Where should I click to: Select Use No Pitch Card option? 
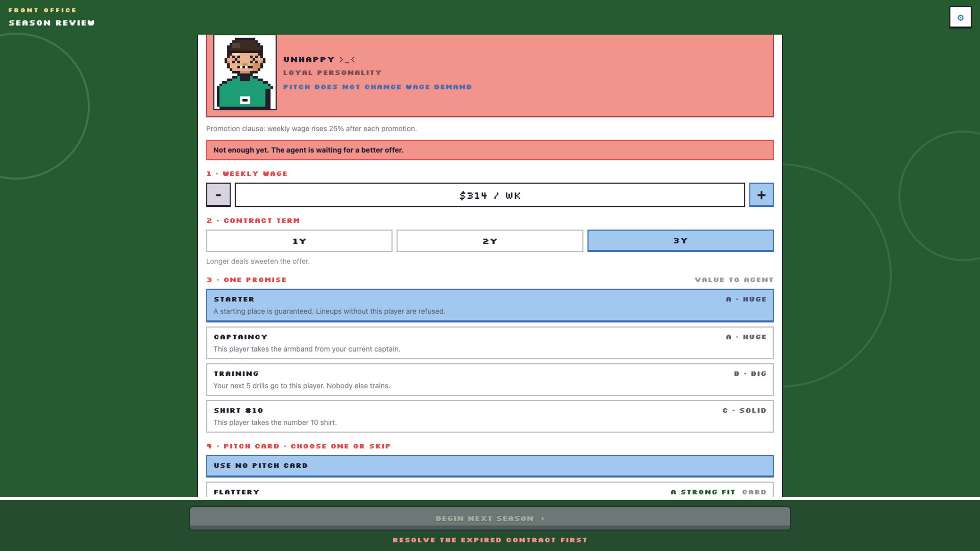(490, 466)
